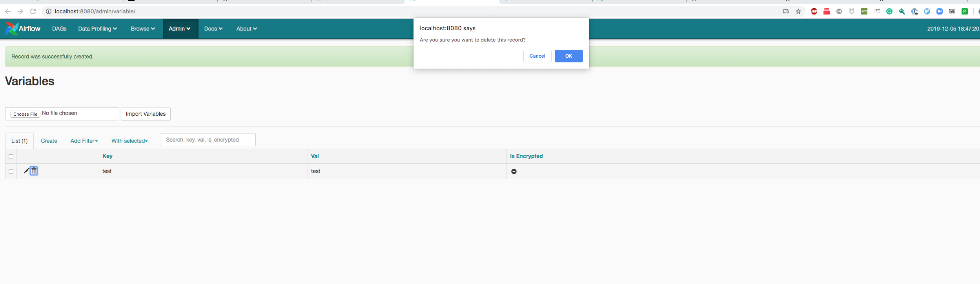This screenshot has height=284, width=980.
Task: Toggle the select-all checkbox in table header
Action: [11, 157]
